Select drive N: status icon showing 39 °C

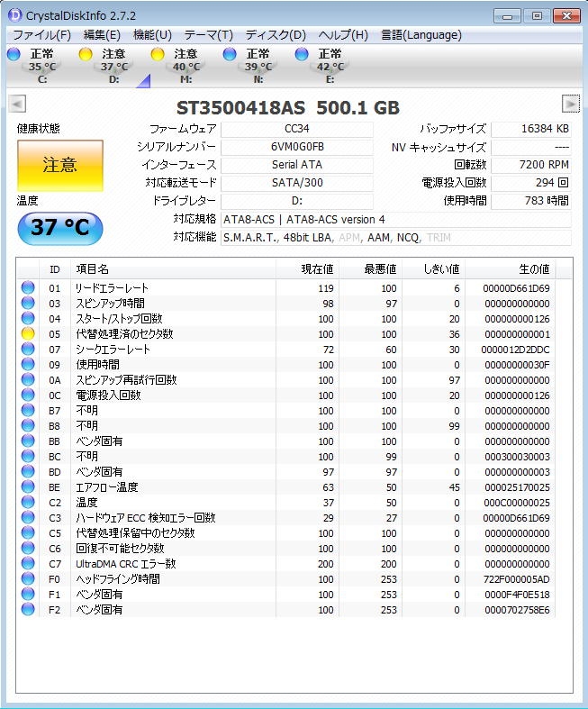pos(230,54)
